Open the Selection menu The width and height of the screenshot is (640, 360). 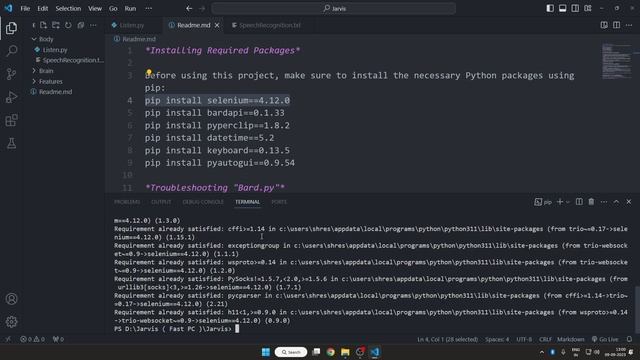coord(68,8)
